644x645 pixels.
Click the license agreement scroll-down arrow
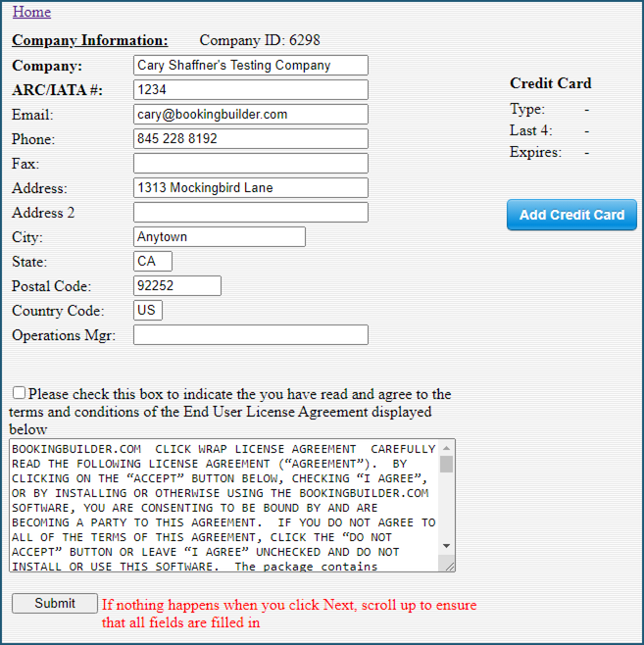[x=447, y=546]
